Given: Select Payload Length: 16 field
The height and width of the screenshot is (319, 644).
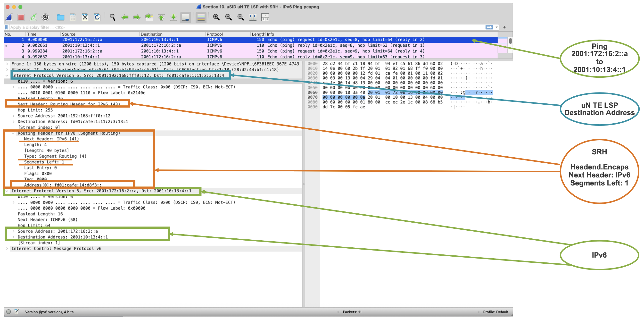Looking at the screenshot, I should pyautogui.click(x=40, y=214).
